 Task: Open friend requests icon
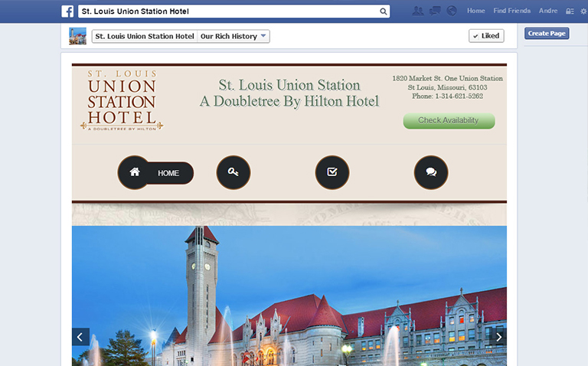coord(418,11)
